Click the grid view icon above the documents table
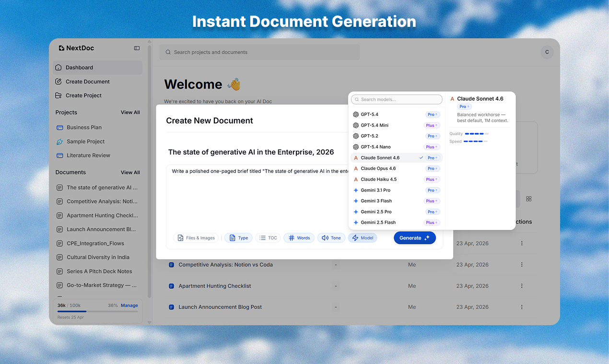Image resolution: width=609 pixels, height=364 pixels. point(528,198)
